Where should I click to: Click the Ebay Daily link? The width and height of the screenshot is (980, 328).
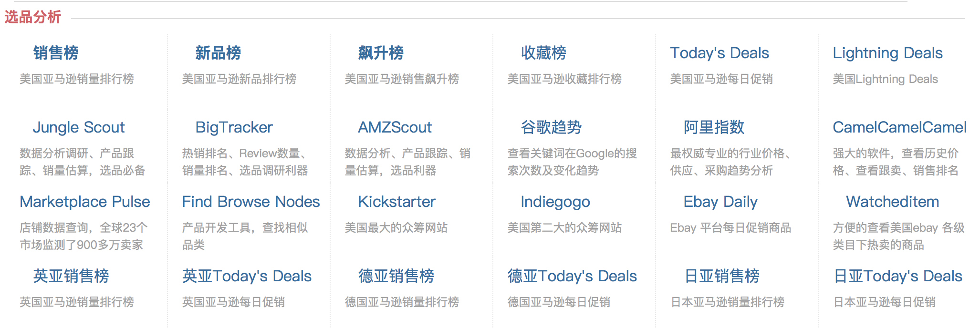tap(720, 202)
